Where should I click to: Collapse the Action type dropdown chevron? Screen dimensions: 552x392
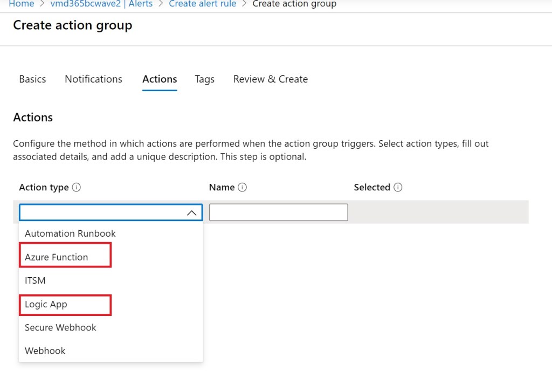191,213
